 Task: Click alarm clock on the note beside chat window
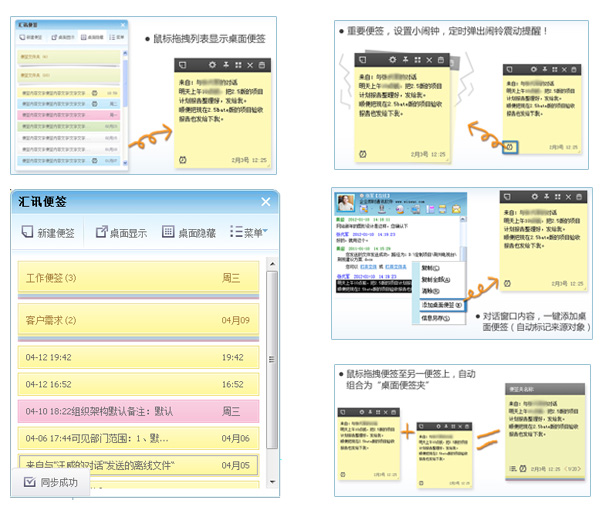(507, 283)
